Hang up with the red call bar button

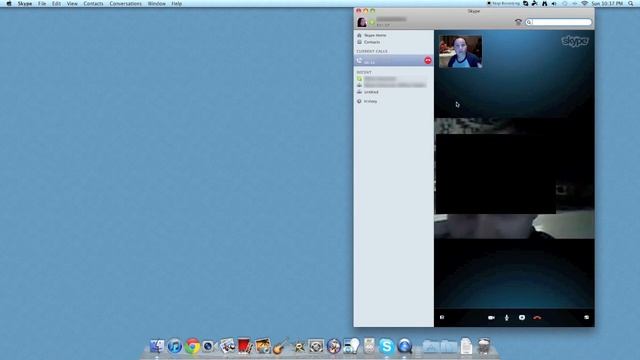pyautogui.click(x=537, y=318)
